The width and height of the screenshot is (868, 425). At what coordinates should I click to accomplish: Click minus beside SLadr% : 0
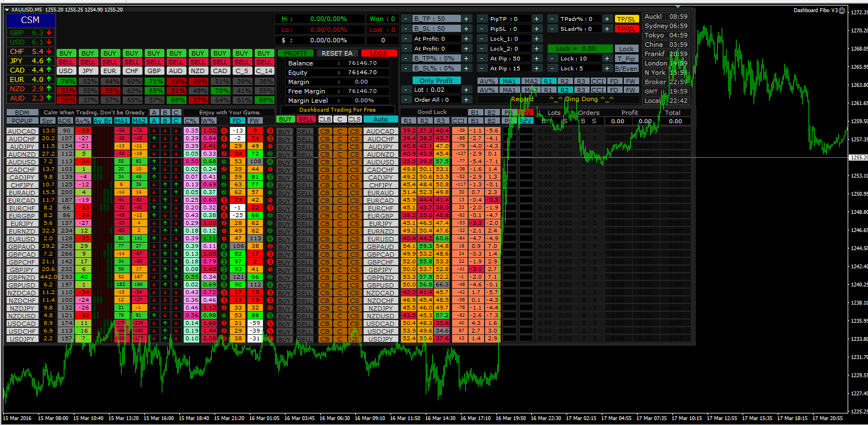coord(552,29)
